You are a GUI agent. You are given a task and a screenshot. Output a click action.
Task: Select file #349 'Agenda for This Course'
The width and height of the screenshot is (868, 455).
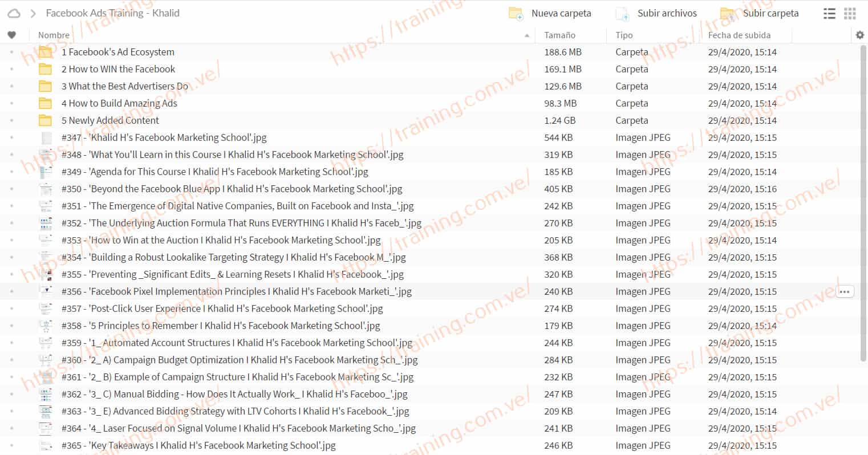point(215,172)
